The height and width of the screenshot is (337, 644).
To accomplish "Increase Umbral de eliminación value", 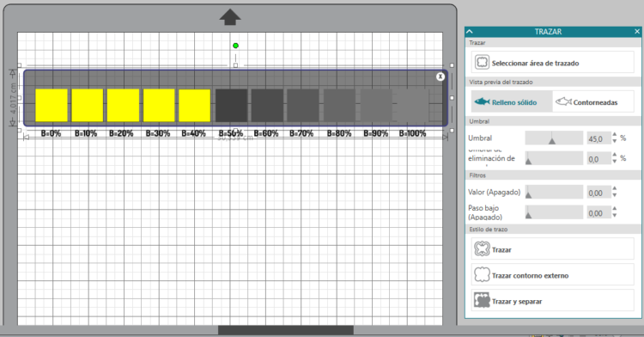I will [x=615, y=155].
